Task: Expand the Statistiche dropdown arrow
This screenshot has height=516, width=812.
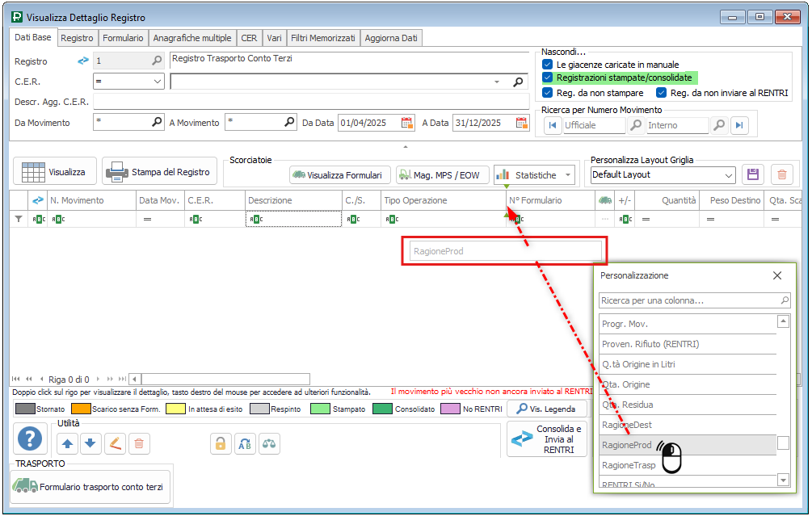Action: 569,175
